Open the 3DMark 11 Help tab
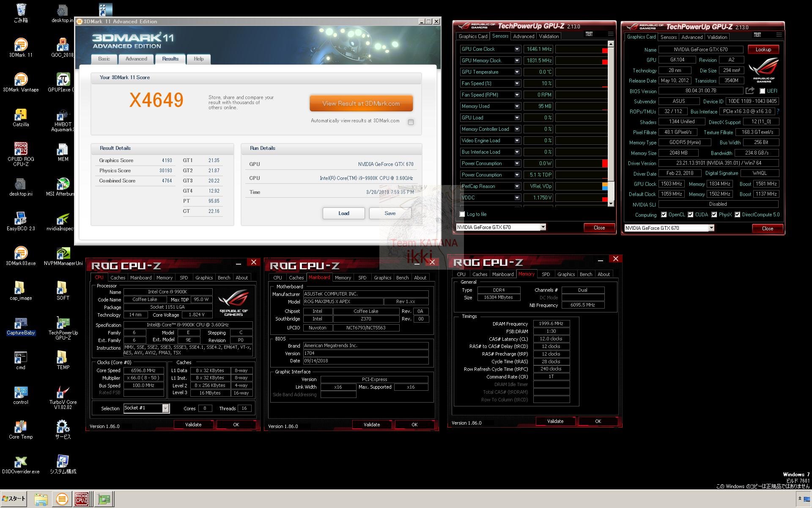812x508 pixels. click(x=199, y=59)
